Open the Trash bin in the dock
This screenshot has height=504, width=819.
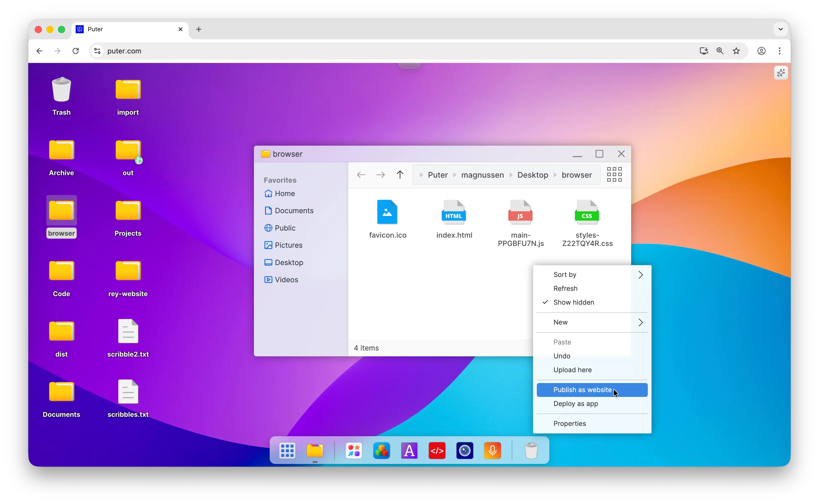[531, 450]
